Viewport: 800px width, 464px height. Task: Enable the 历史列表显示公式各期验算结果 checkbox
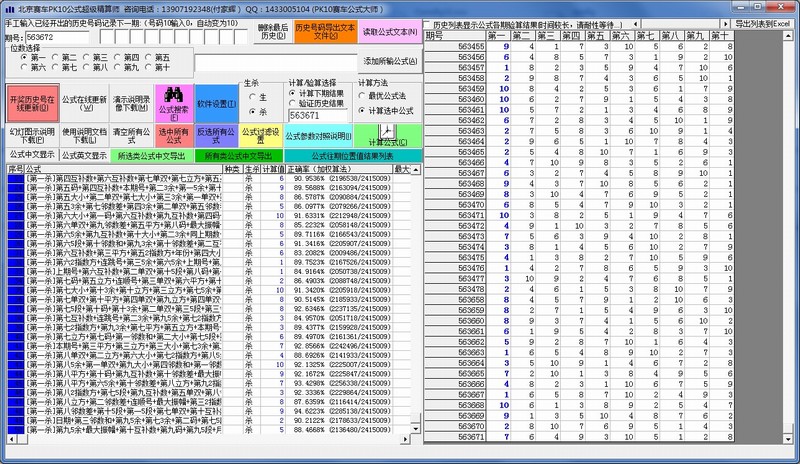point(427,22)
